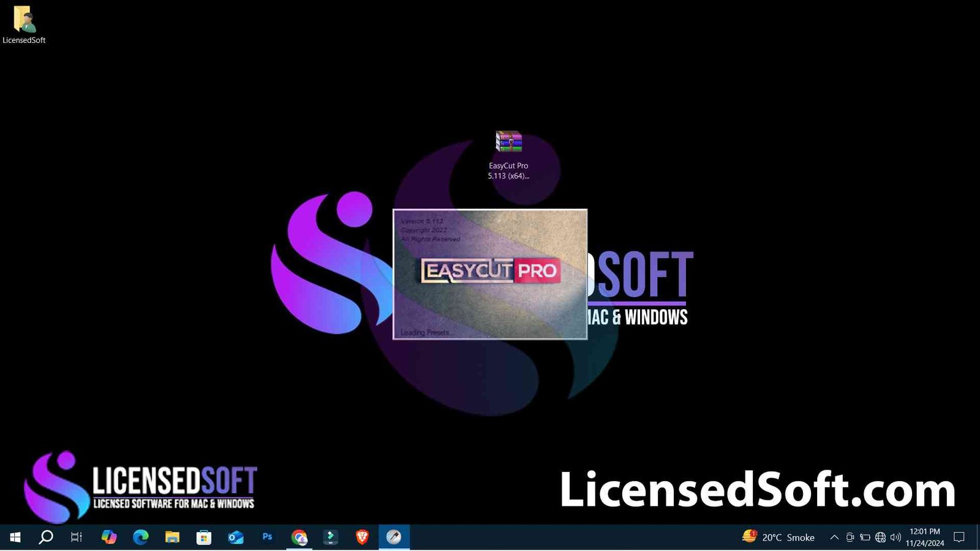
Task: Launch Brave browser from the taskbar
Action: pos(363,537)
